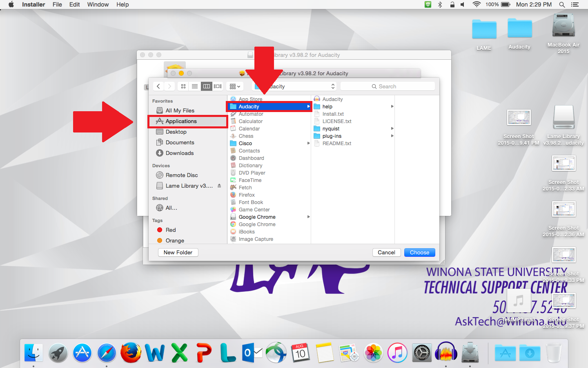Switch to list view in file dialog
The width and height of the screenshot is (588, 368).
pos(195,86)
